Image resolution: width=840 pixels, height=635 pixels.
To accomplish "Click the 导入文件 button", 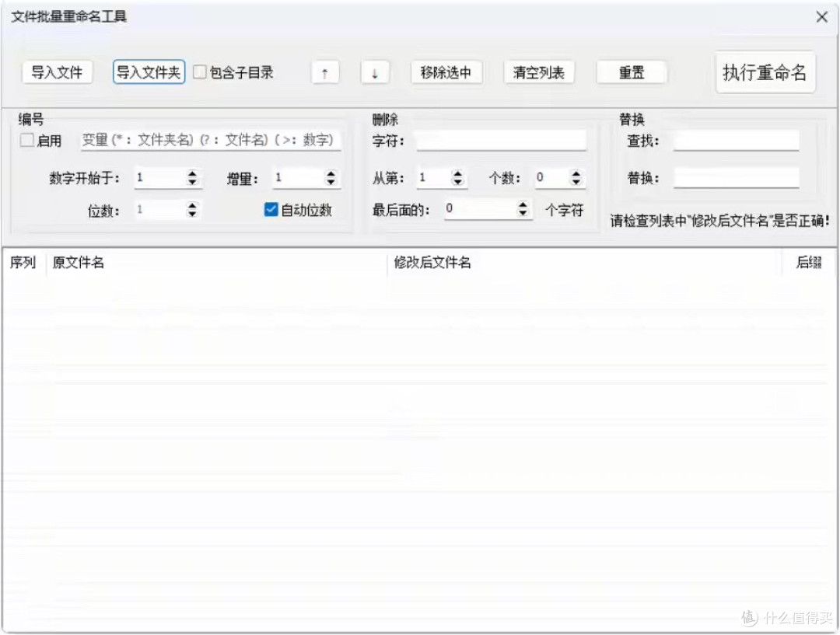I will point(57,72).
